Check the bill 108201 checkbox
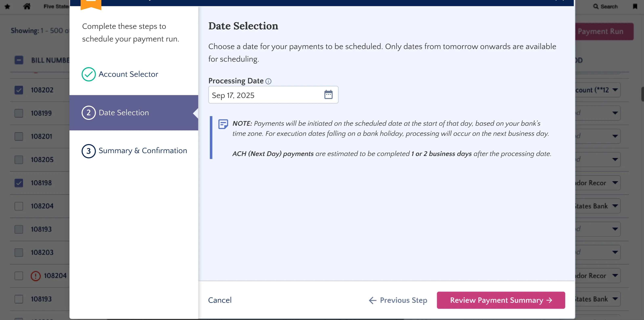The width and height of the screenshot is (644, 320). pos(19,136)
